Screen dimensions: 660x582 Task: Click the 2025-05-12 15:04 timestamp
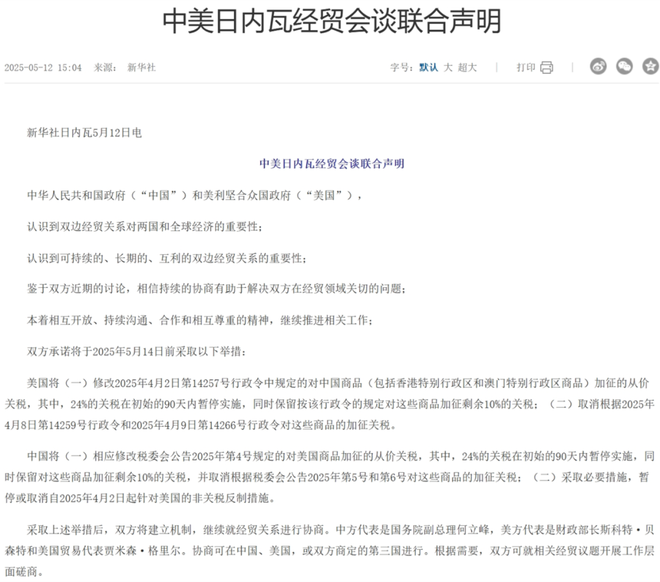pos(43,68)
